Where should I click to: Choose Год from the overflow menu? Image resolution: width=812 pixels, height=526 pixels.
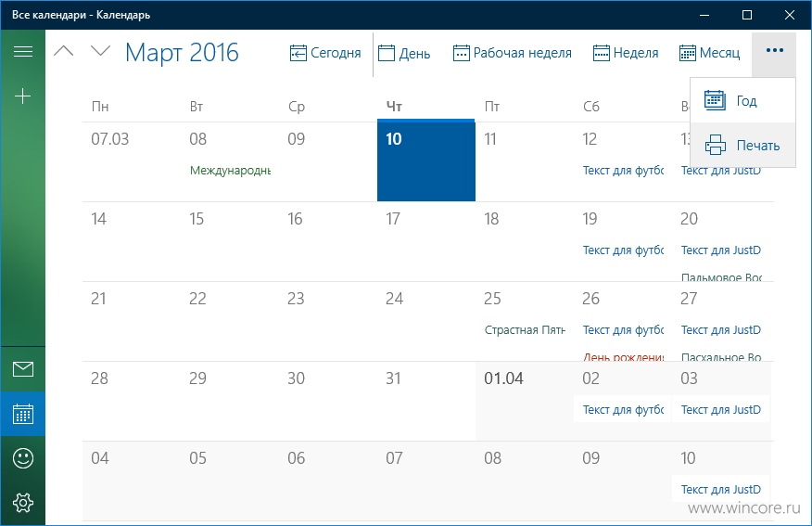pos(743,100)
